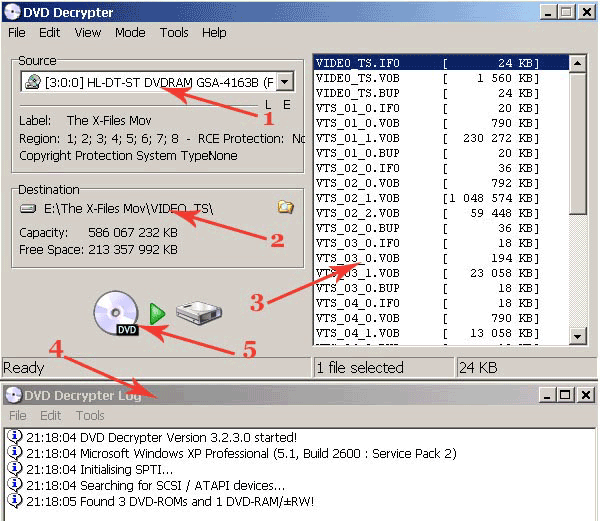
Task: Open the Source drive dropdown
Action: coord(285,81)
